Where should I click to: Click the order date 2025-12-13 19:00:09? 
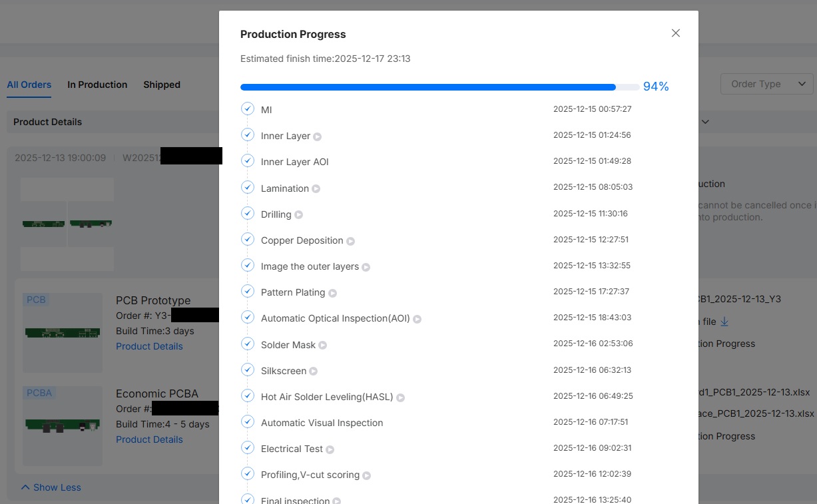pyautogui.click(x=60, y=158)
